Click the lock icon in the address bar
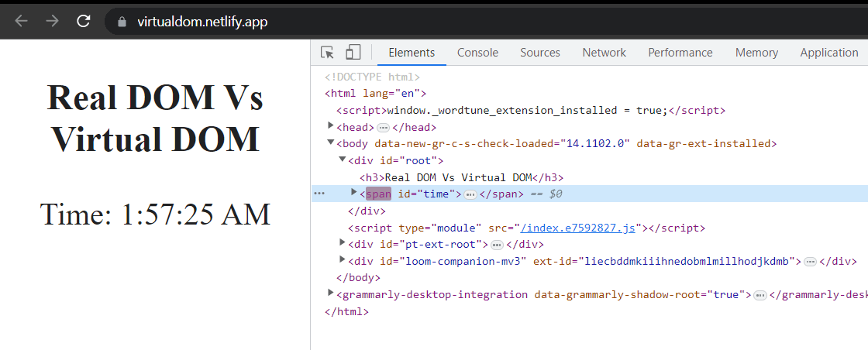 [121, 22]
